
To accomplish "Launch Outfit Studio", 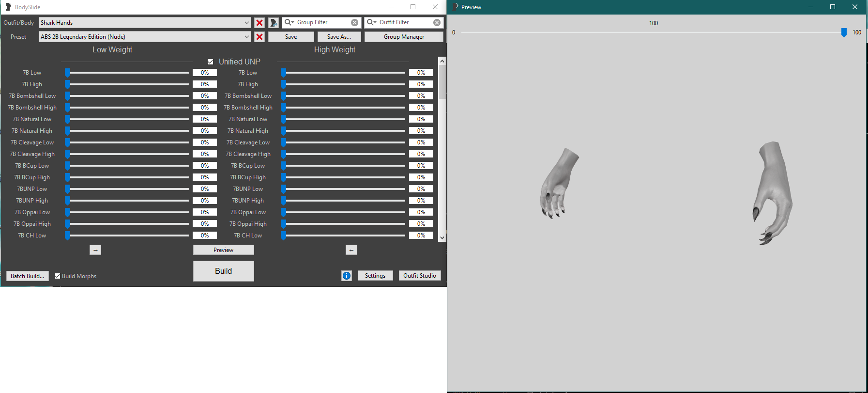I will tap(420, 276).
